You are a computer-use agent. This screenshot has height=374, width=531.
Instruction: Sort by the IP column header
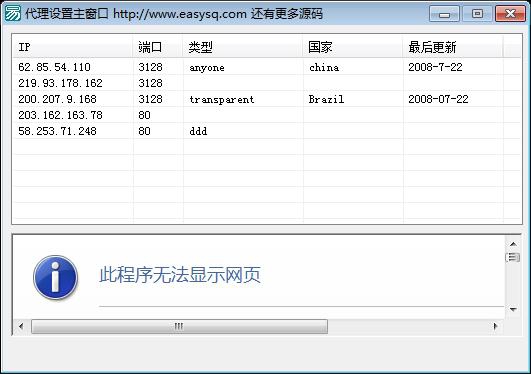73,46
